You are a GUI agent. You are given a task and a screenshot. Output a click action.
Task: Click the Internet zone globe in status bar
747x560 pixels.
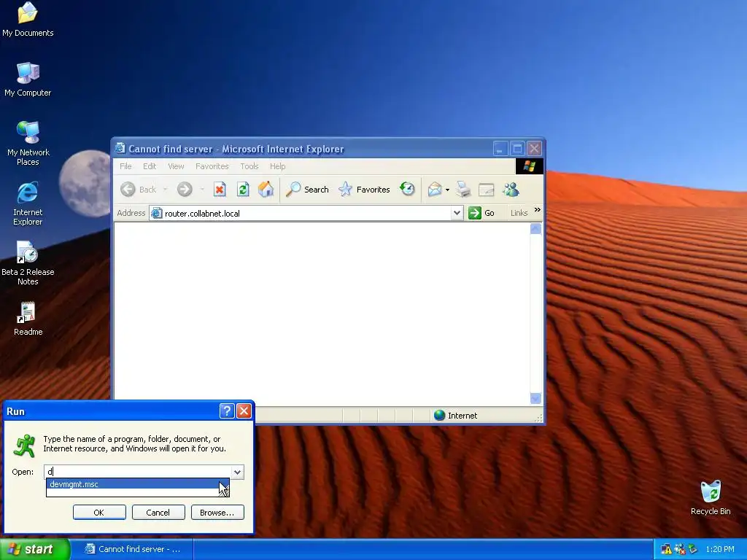pos(439,415)
